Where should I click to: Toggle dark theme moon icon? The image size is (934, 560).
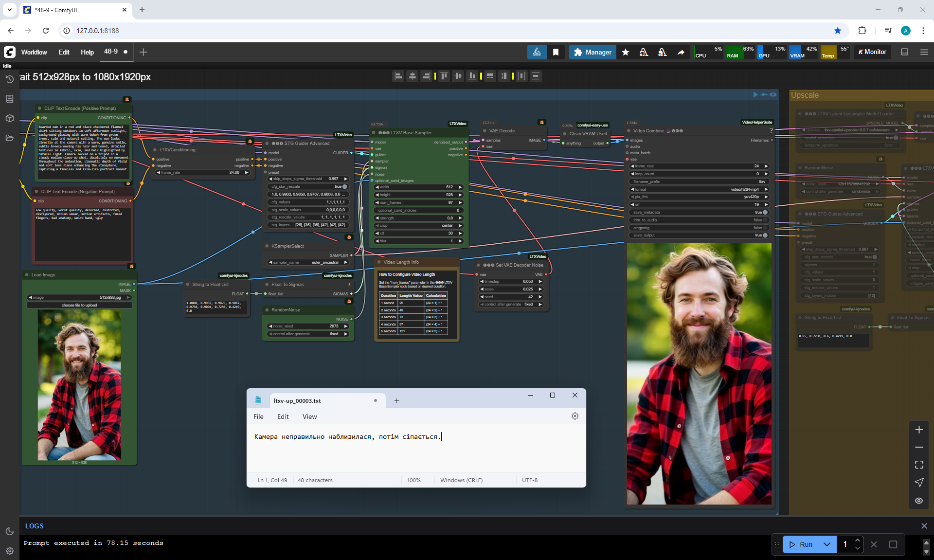9,531
